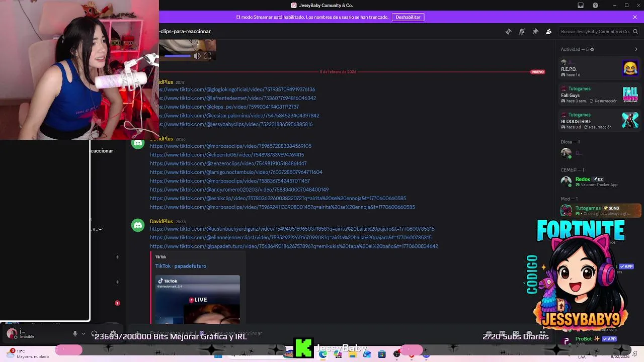Toggle the microphone mute in user panel
Viewport: 644px width, 362px height.
(75, 333)
